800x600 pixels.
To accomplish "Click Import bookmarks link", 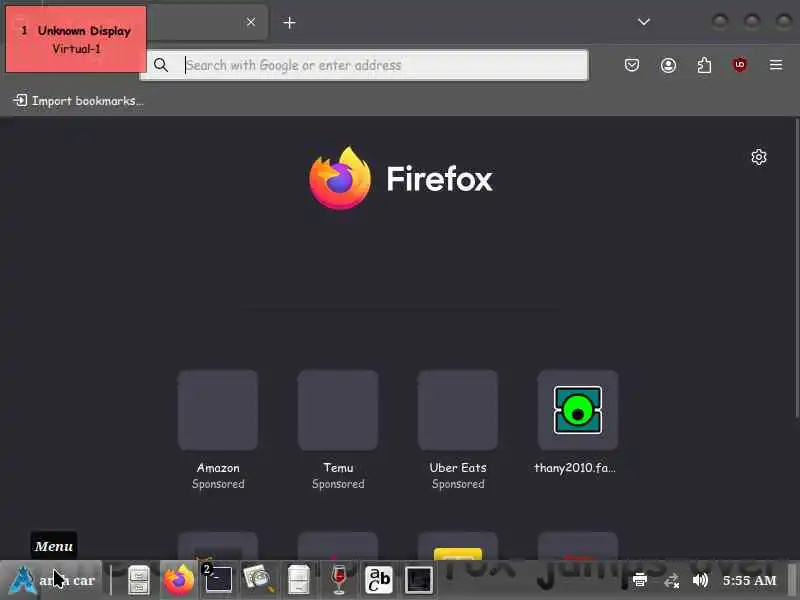I will point(78,101).
